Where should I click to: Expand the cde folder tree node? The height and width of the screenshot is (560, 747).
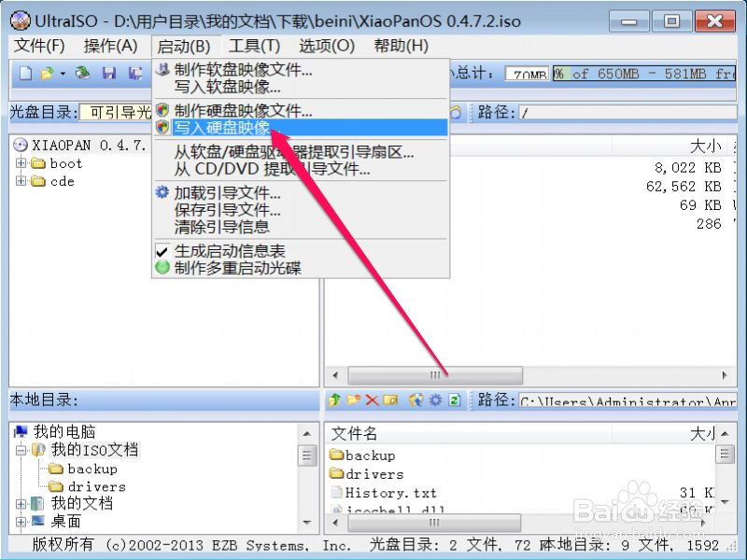coord(21,181)
